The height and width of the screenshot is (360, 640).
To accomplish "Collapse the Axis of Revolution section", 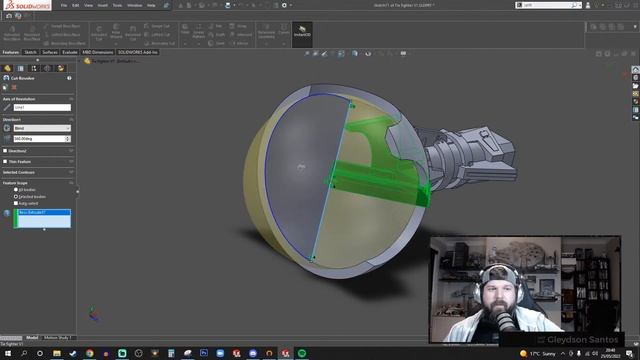I will [x=71, y=99].
